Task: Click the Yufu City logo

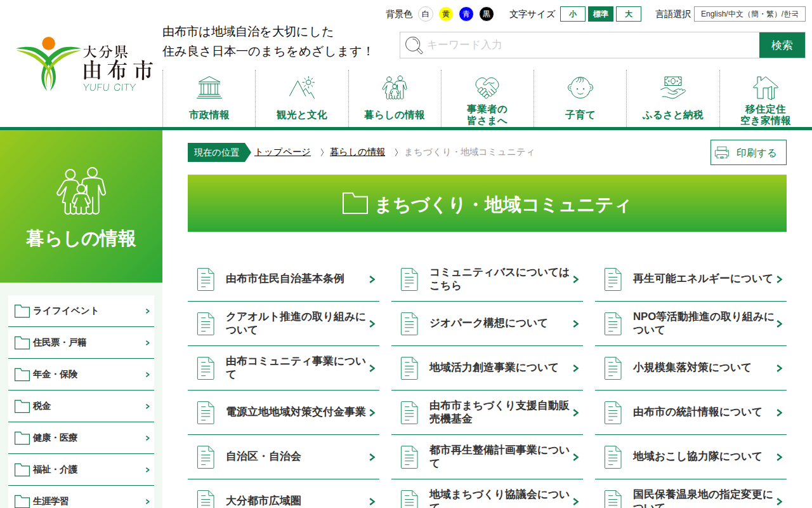Action: [x=85, y=65]
